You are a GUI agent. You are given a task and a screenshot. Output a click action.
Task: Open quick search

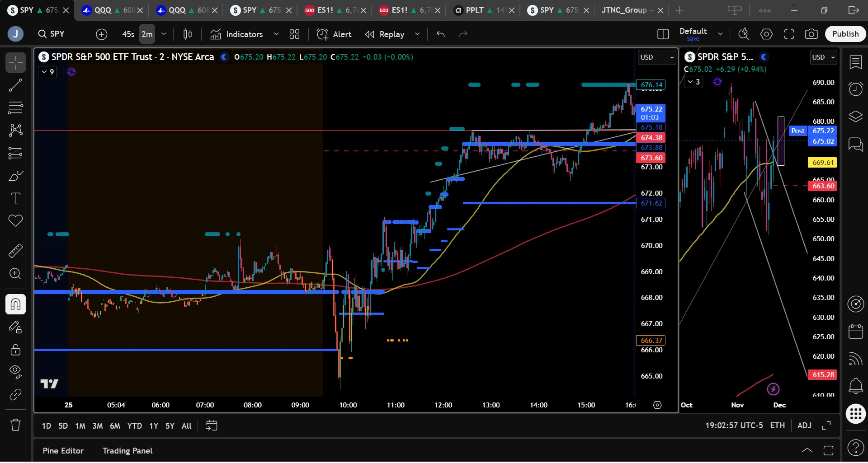(744, 34)
